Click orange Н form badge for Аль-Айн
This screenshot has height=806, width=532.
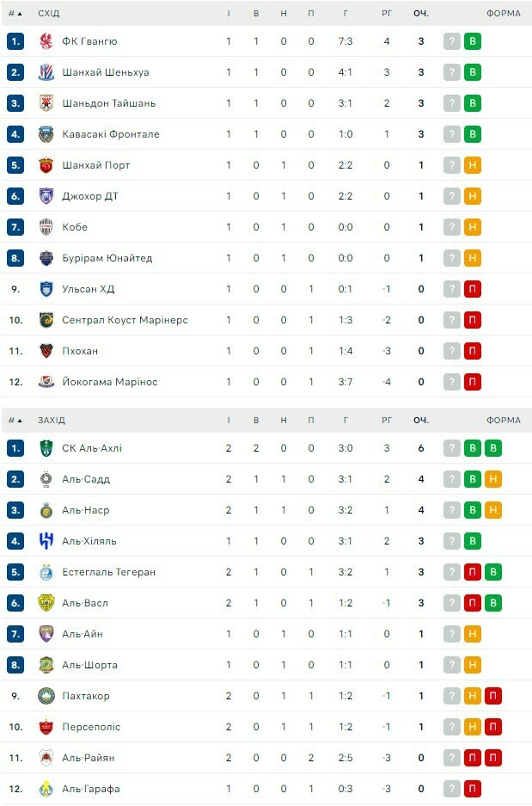click(x=472, y=634)
